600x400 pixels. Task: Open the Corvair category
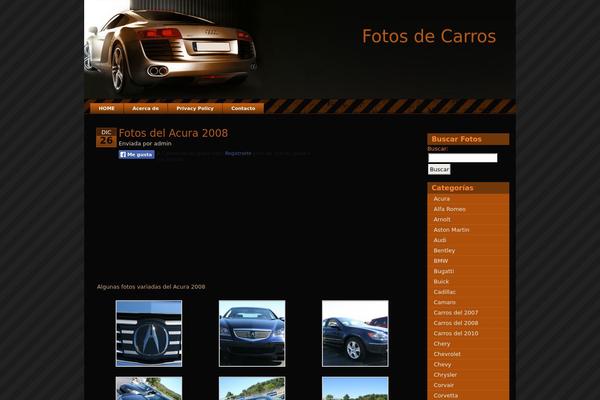(443, 385)
